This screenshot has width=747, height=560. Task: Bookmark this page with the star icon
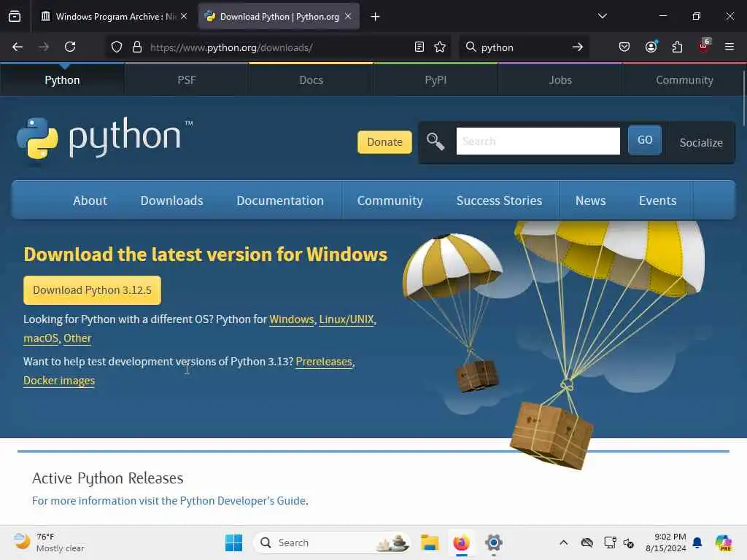[x=440, y=47]
